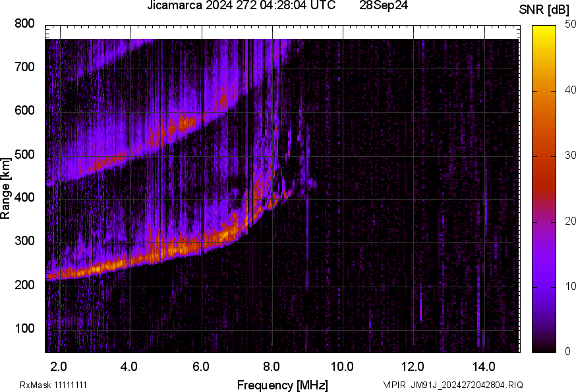Click the range tick label '200'

coord(24,285)
